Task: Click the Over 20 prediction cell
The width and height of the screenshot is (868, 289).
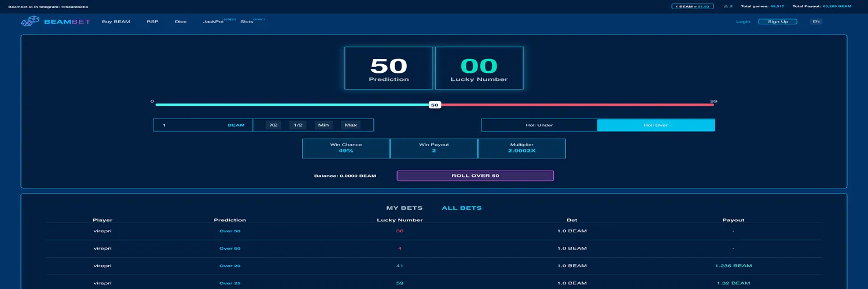Action: (230, 266)
